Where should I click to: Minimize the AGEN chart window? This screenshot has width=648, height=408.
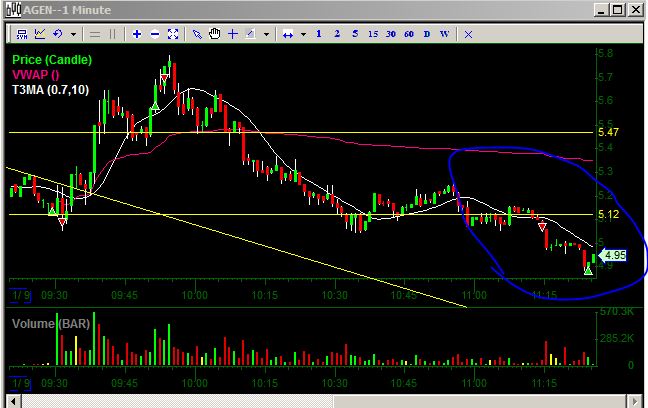[602, 10]
